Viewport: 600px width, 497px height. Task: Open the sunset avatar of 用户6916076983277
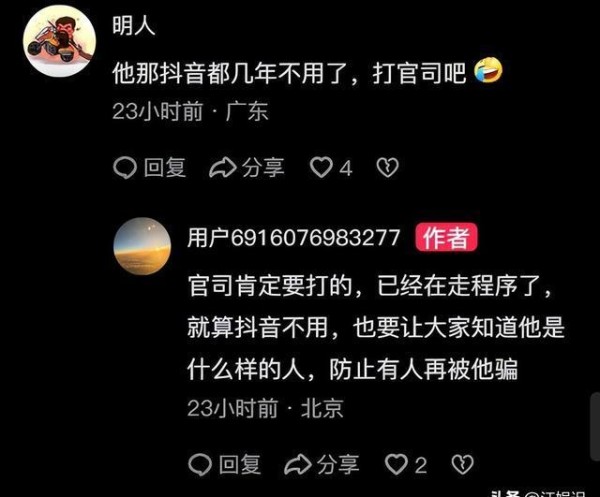pyautogui.click(x=142, y=246)
